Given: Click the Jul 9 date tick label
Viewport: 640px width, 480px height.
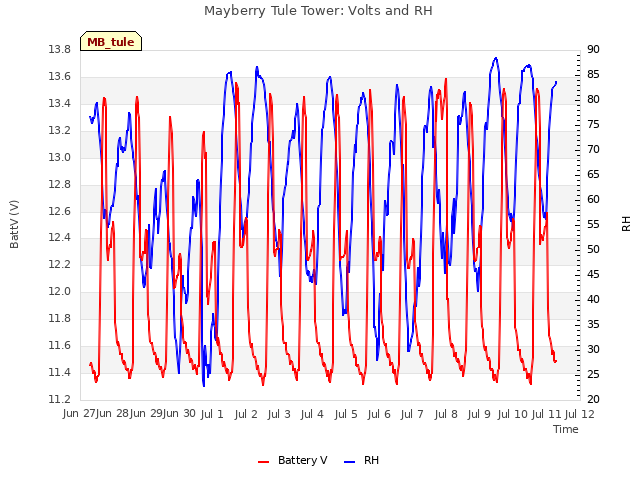Looking at the screenshot, I should pyautogui.click(x=479, y=414).
